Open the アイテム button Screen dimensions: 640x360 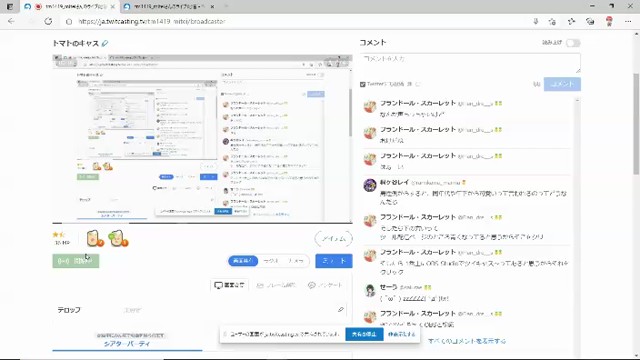(x=333, y=239)
